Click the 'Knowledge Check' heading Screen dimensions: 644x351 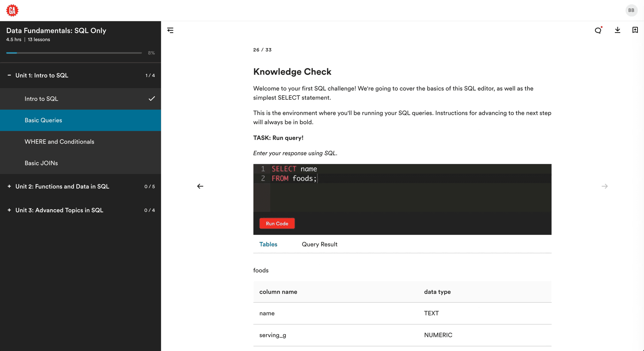[x=292, y=72]
